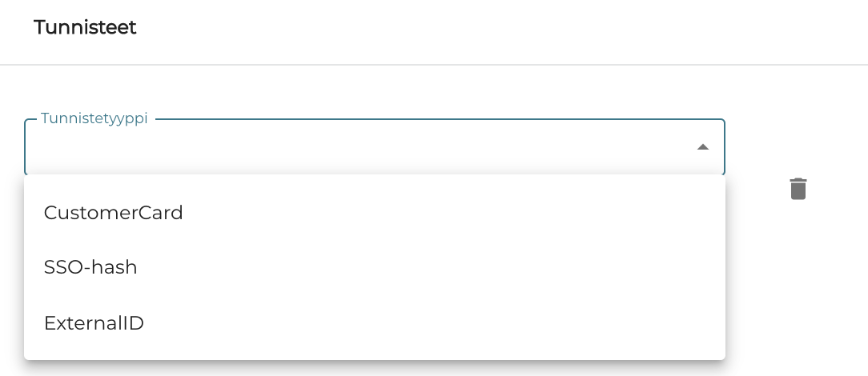Image resolution: width=868 pixels, height=376 pixels.
Task: Pick ExternalID as the identifier type
Action: (94, 323)
